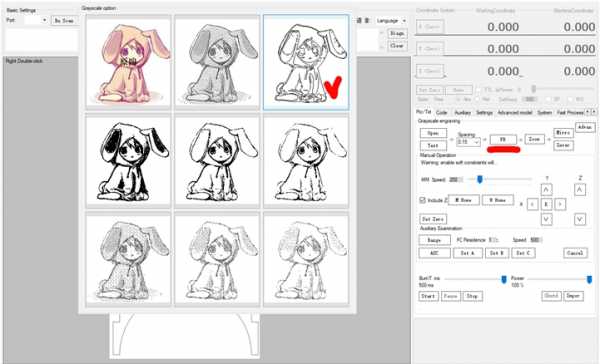Image resolution: width=600 pixels, height=364 pixels.
Task: Adjust the Power slider handle
Action: coord(589,279)
